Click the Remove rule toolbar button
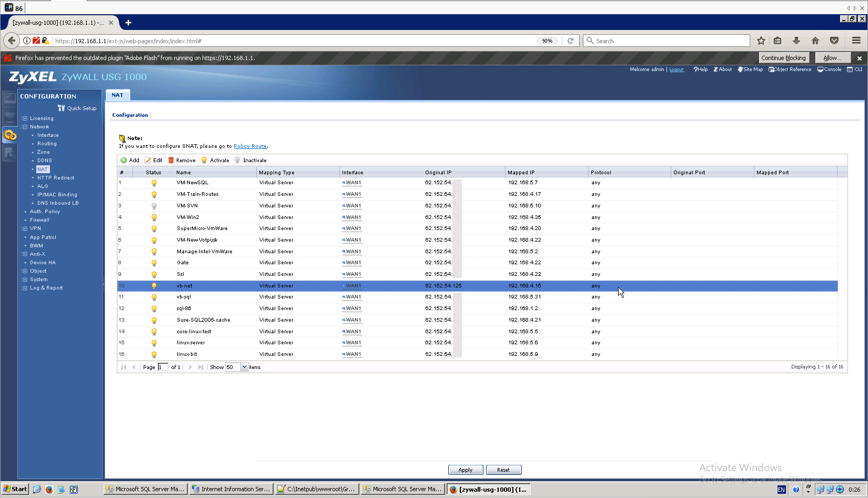The height and width of the screenshot is (498, 868). pos(181,160)
